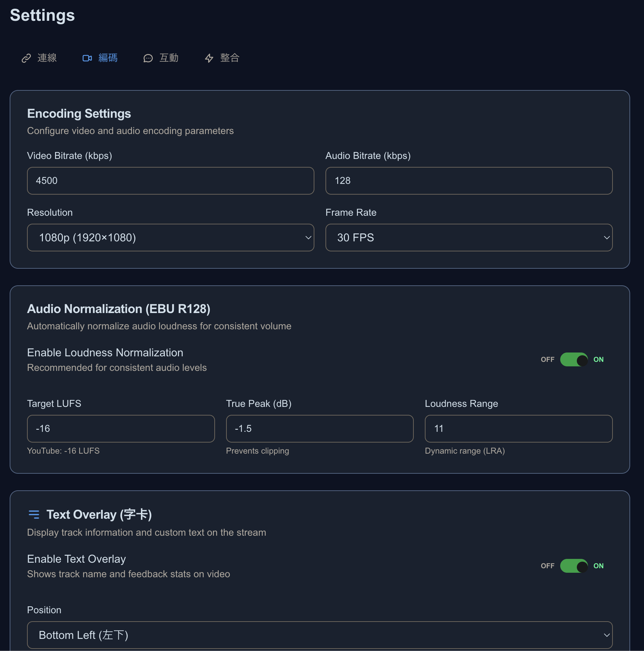Disable the Loudness Normalization toggle
Screen dimensions: 644x651
point(574,359)
